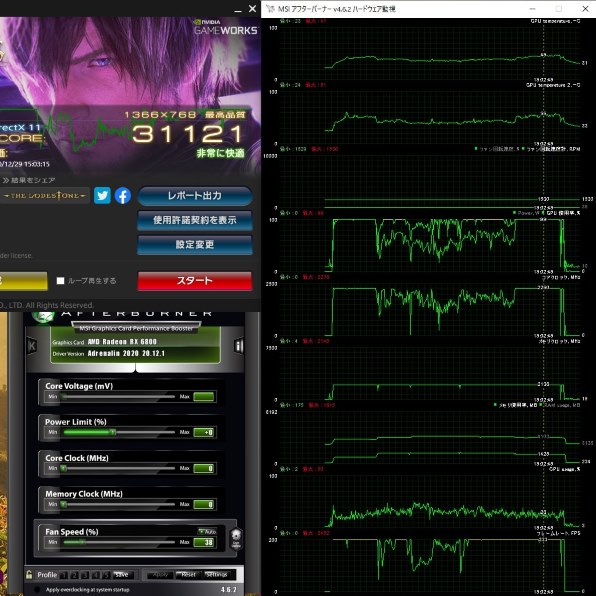Click the AMD Radeon RX 6800 text
Image resolution: width=596 pixels, height=596 pixels.
tap(122, 342)
